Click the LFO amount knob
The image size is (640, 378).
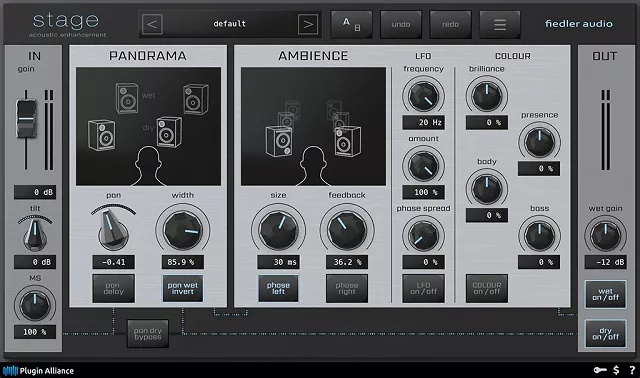coord(423,166)
